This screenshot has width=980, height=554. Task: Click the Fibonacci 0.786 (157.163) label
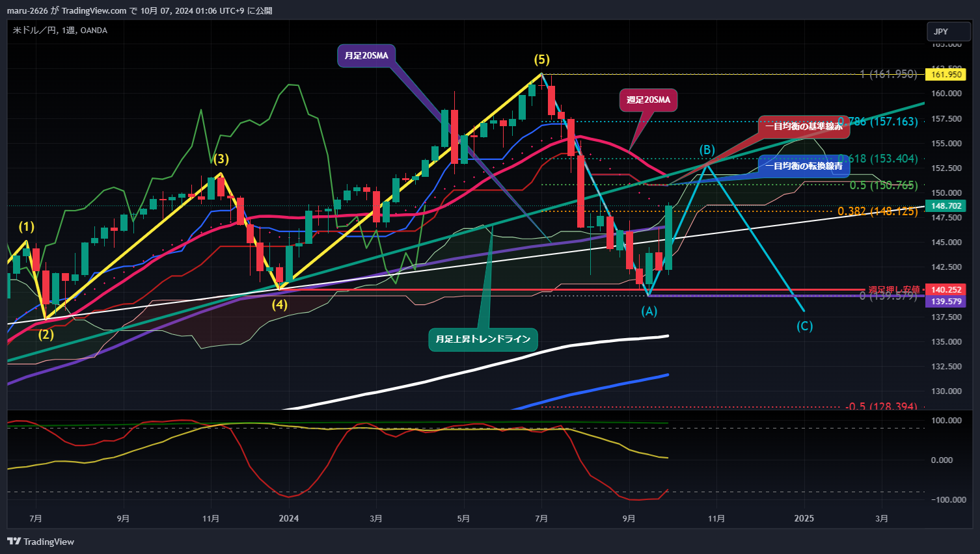[877, 122]
